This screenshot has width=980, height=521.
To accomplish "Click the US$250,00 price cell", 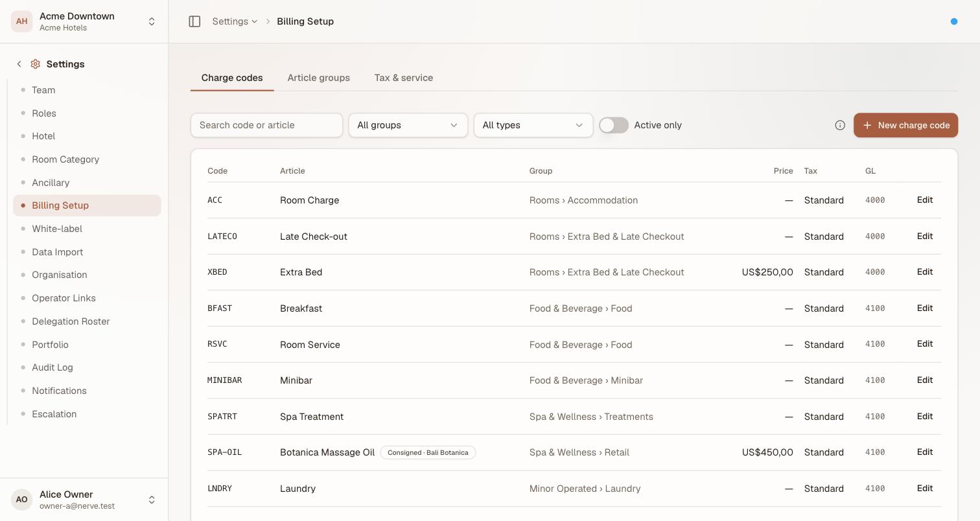I will coord(767,272).
